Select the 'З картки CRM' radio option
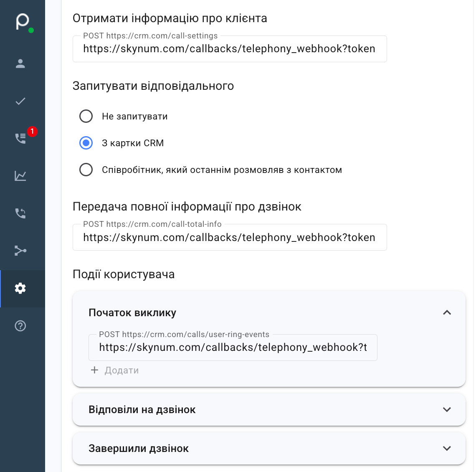 coord(86,143)
